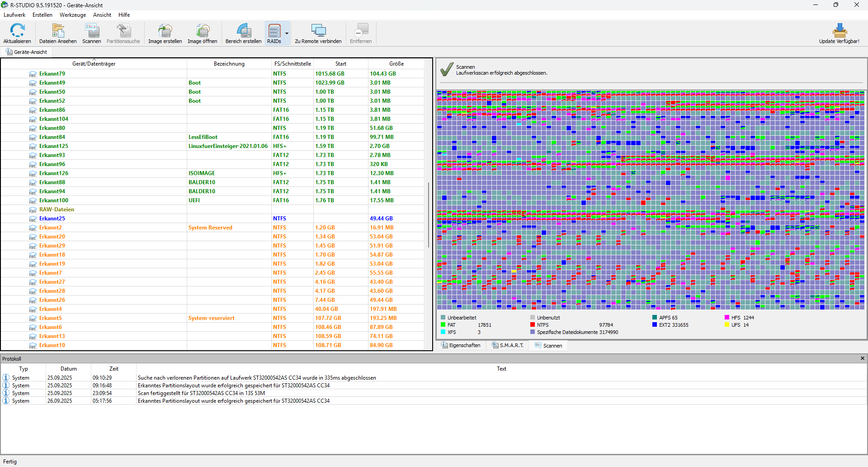Click the partition icon of Erkannt125
868x467 pixels.
33,146
